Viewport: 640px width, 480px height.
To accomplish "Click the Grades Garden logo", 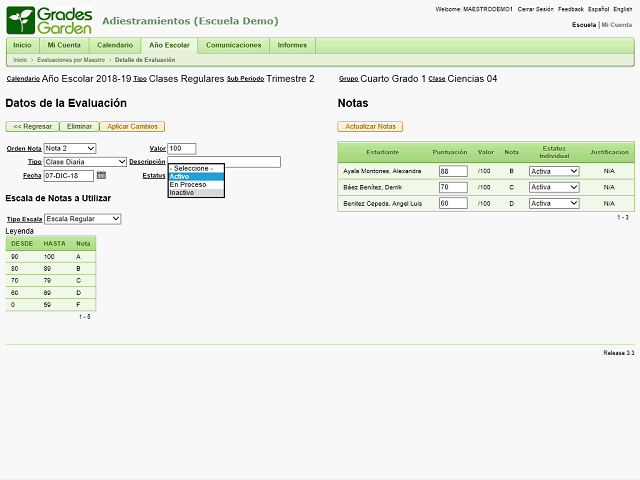I will pyautogui.click(x=49, y=20).
